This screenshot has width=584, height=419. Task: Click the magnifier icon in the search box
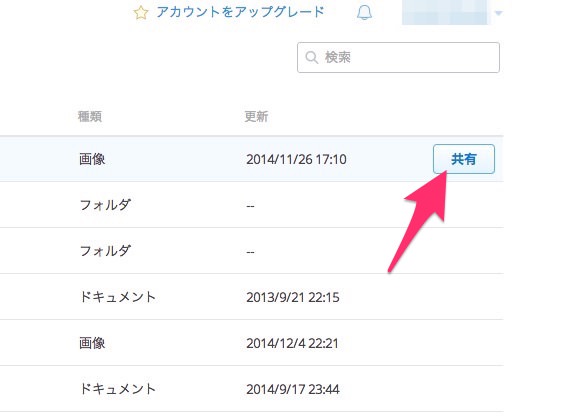coord(311,57)
